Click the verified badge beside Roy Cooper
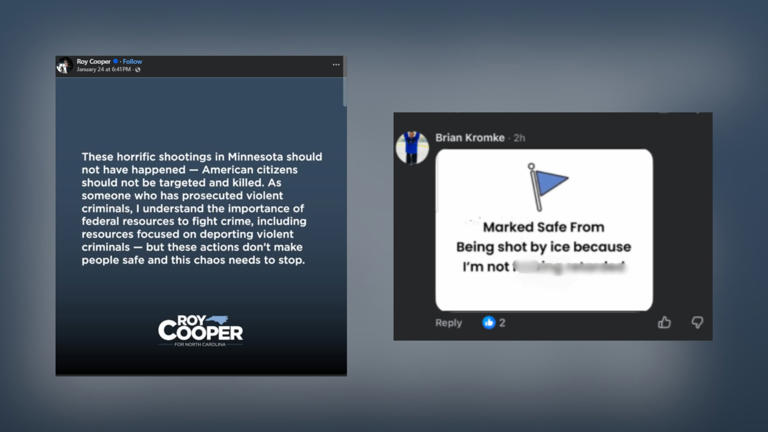Viewport: 768px width, 432px height. tap(116, 62)
